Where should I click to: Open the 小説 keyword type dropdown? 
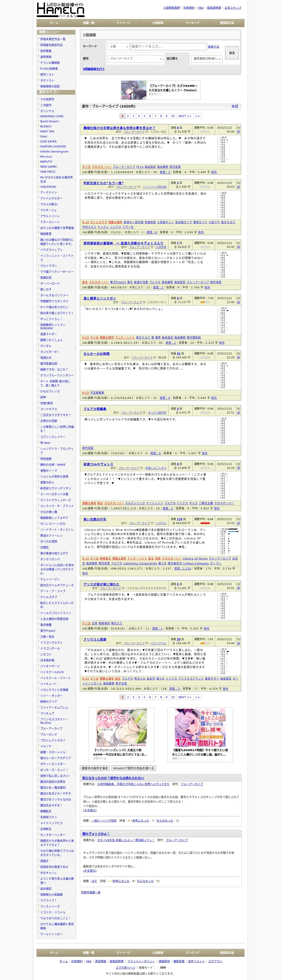pos(118,46)
